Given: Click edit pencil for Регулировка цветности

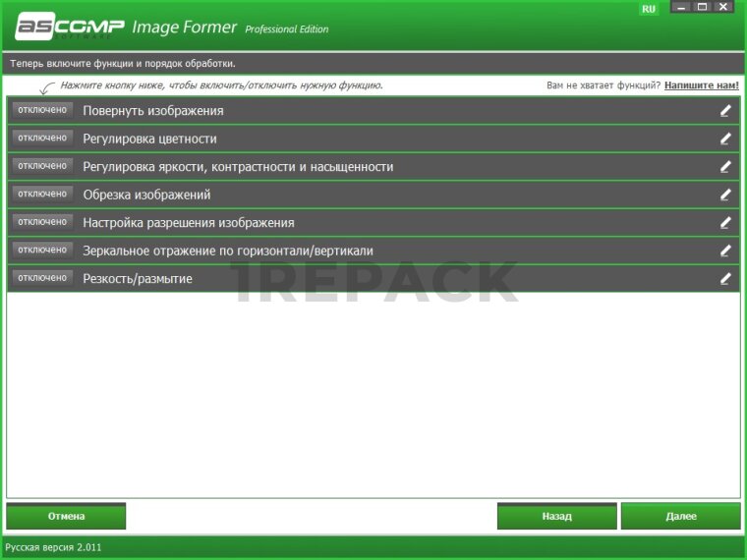Looking at the screenshot, I should [725, 139].
